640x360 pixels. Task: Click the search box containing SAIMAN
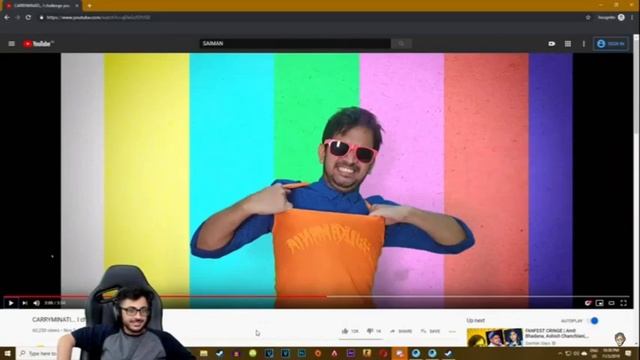[x=295, y=44]
